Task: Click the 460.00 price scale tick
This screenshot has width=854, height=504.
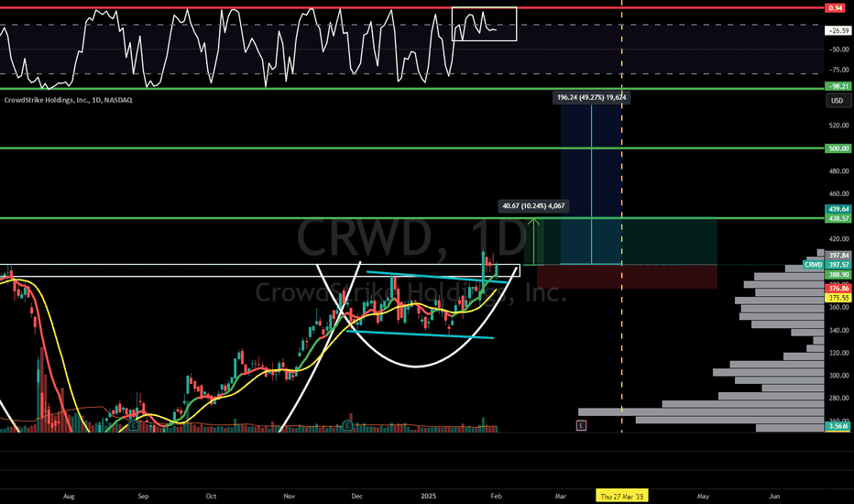Action: 838,193
